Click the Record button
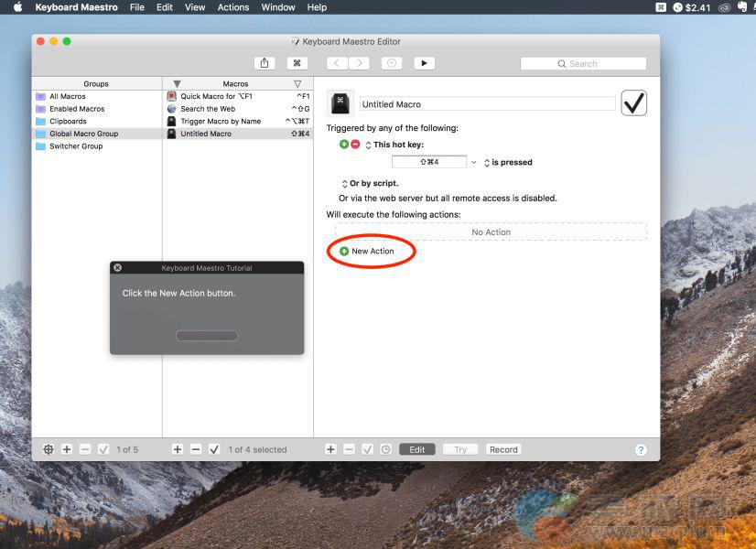Viewport: 756px width, 549px height. pos(503,449)
